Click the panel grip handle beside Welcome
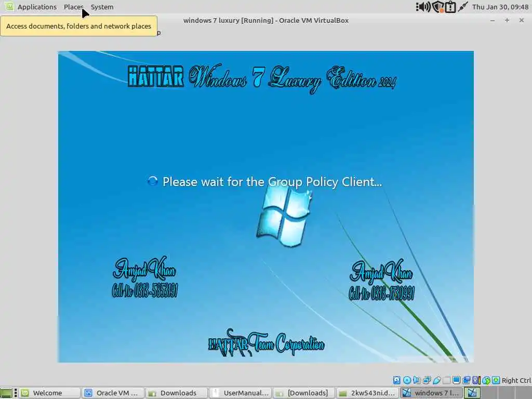 (x=16, y=393)
